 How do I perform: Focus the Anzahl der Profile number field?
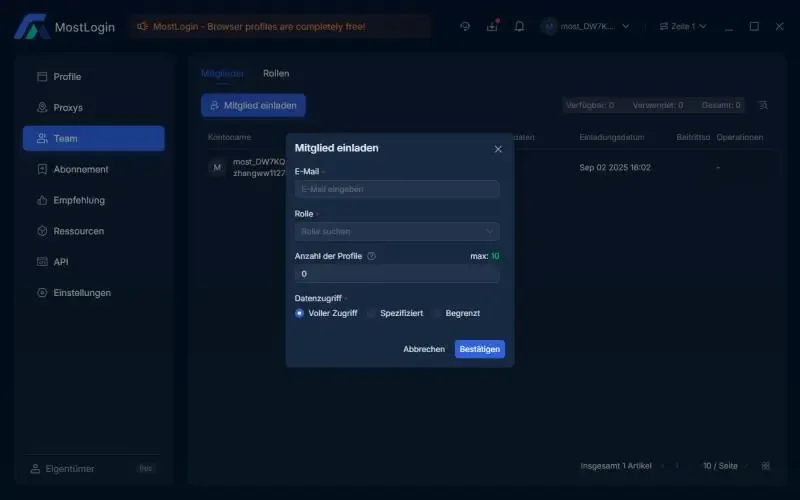point(397,274)
